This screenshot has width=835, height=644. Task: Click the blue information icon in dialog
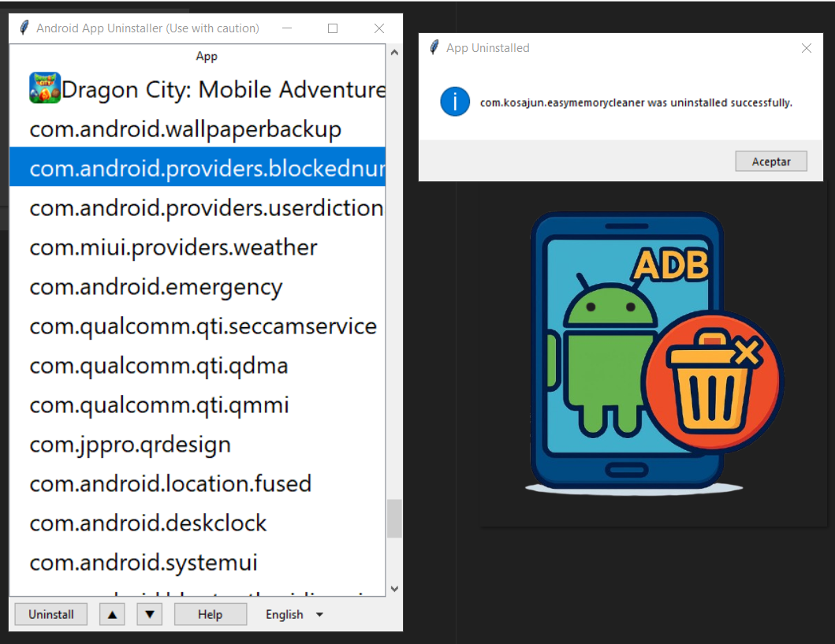455,102
